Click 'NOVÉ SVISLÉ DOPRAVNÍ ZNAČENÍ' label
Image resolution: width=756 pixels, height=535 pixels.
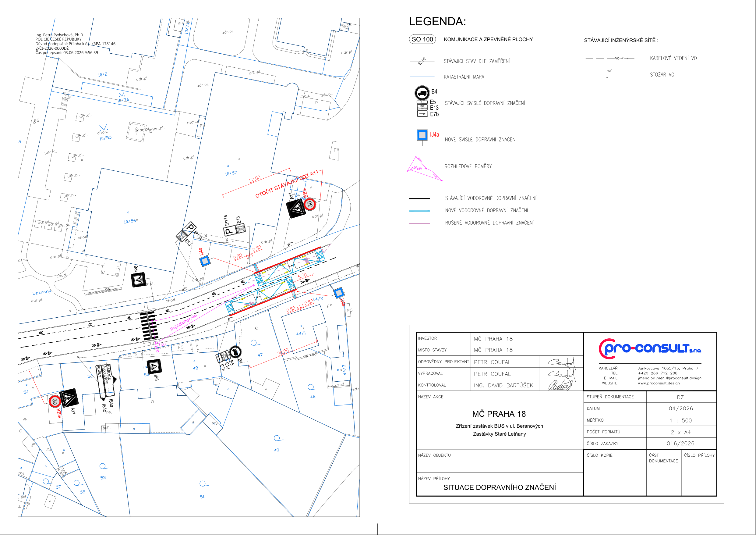[x=481, y=139]
